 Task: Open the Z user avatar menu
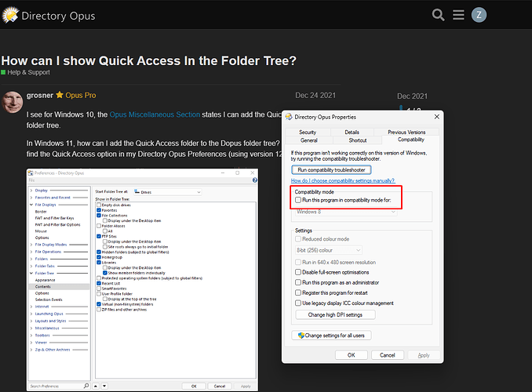point(479,15)
